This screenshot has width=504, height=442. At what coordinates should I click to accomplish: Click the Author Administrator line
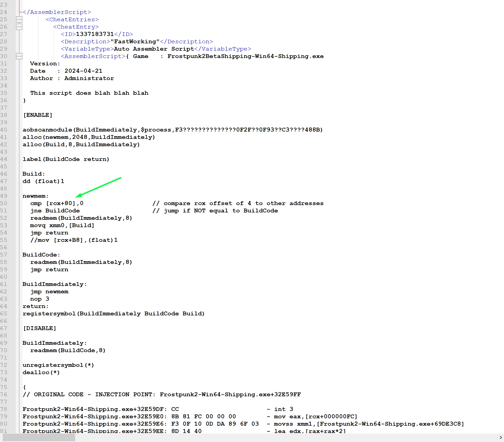click(x=72, y=78)
